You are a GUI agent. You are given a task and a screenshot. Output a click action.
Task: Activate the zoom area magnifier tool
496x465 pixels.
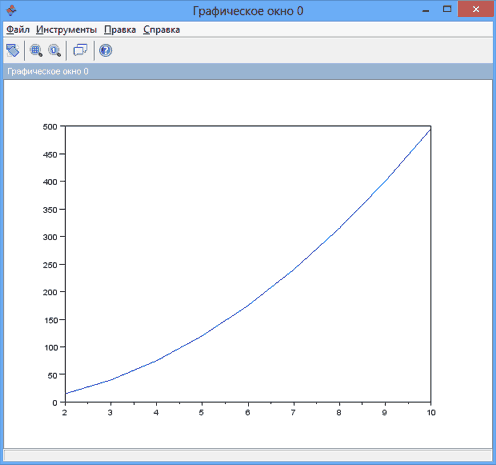(36, 51)
